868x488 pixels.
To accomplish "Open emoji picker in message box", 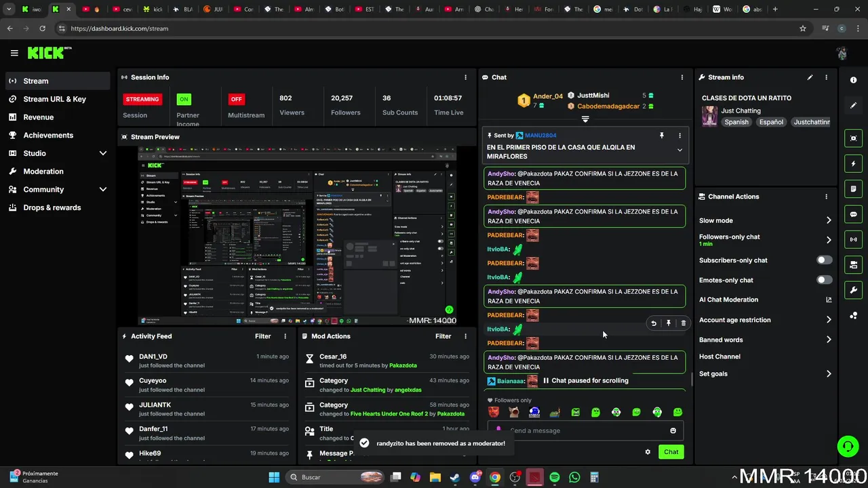I will pyautogui.click(x=673, y=430).
